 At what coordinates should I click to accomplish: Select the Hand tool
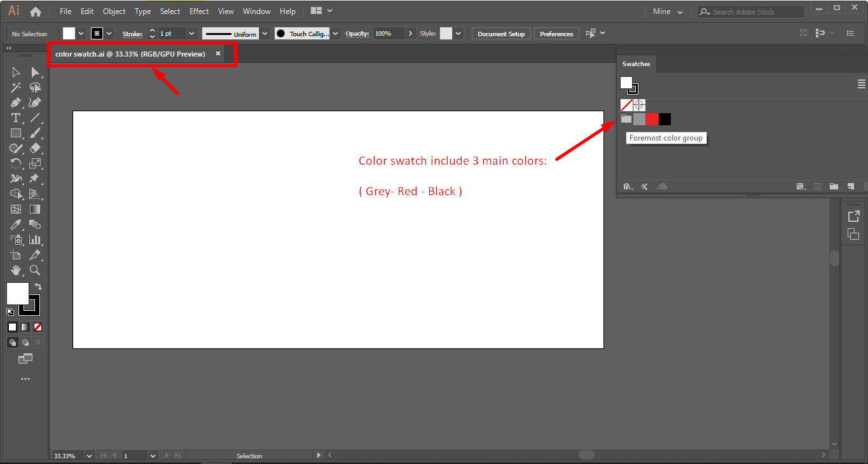tap(16, 270)
